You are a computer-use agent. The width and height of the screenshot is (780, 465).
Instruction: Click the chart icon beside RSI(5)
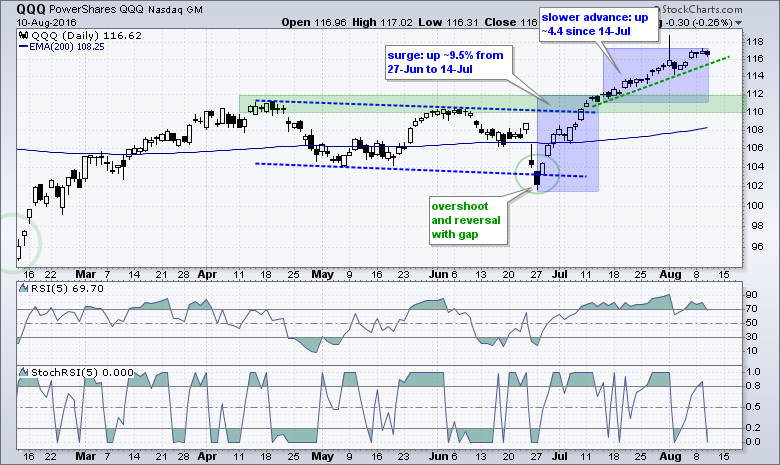coord(23,288)
